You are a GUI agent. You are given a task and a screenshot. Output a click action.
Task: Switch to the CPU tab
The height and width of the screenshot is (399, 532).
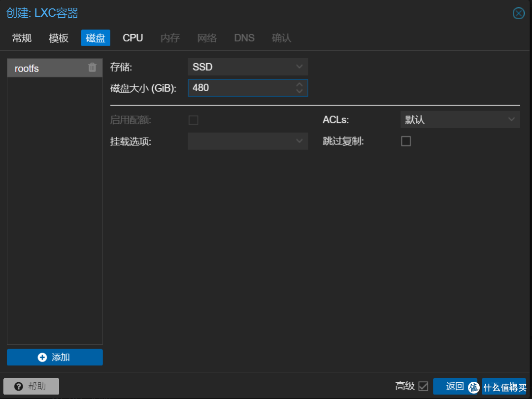coord(133,37)
